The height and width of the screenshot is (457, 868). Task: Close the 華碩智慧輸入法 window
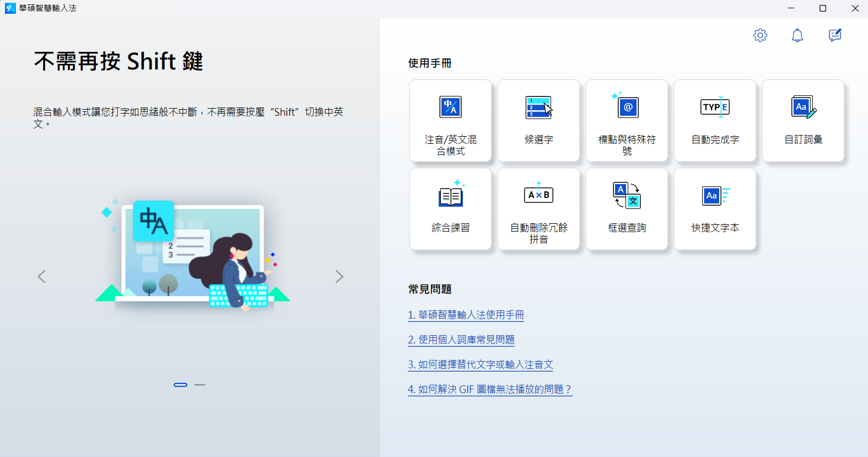tap(855, 8)
